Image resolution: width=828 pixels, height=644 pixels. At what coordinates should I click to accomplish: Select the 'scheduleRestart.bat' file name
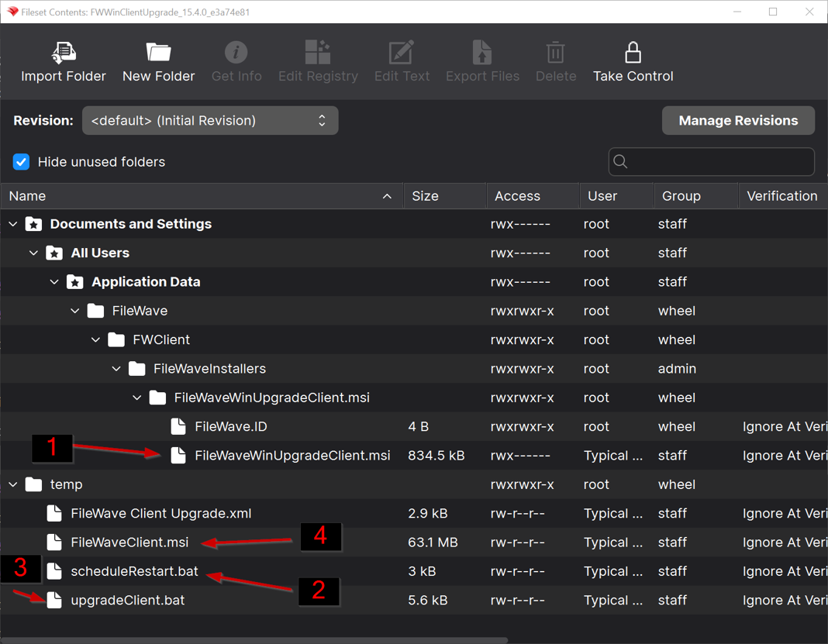click(x=134, y=571)
